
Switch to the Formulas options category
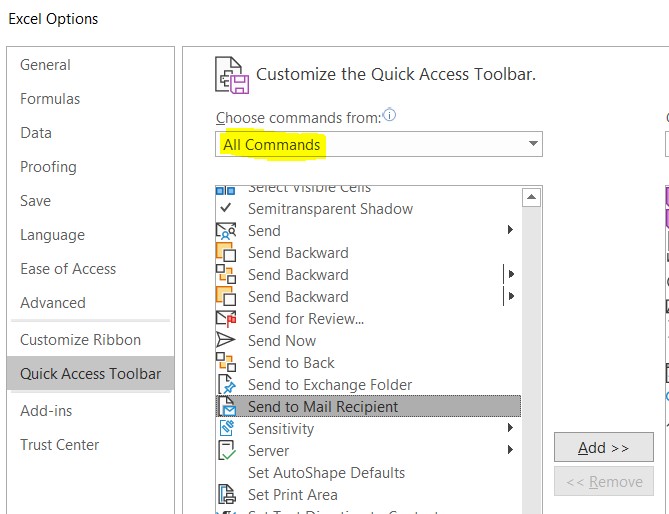click(x=50, y=99)
